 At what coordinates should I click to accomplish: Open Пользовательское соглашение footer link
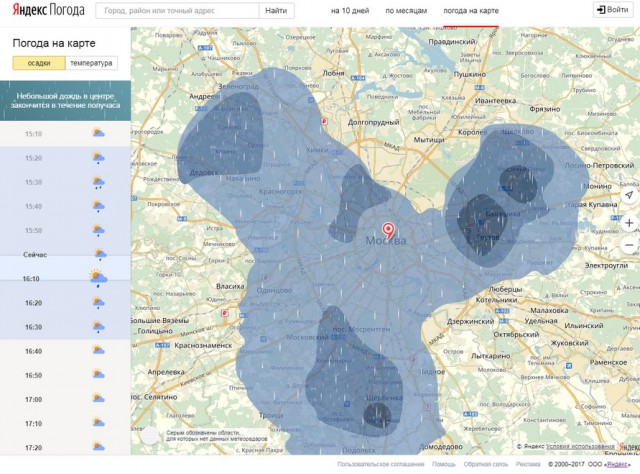tap(381, 464)
